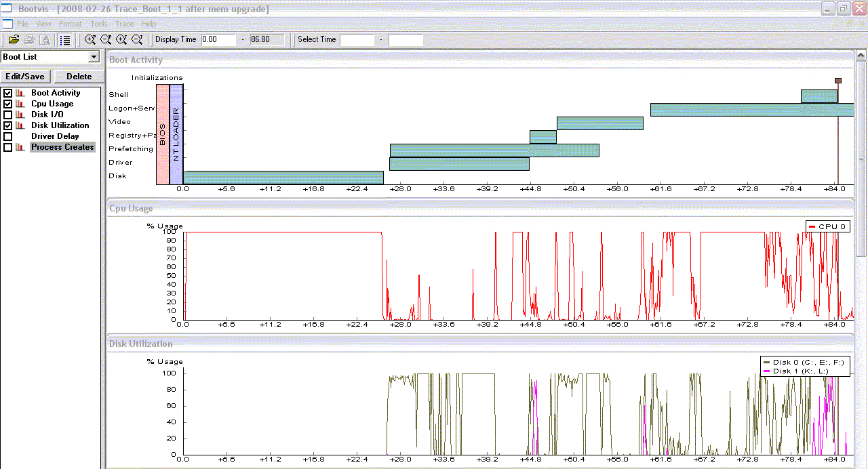This screenshot has height=469, width=868.
Task: Enable the Disk I/O checkbox
Action: (x=8, y=115)
